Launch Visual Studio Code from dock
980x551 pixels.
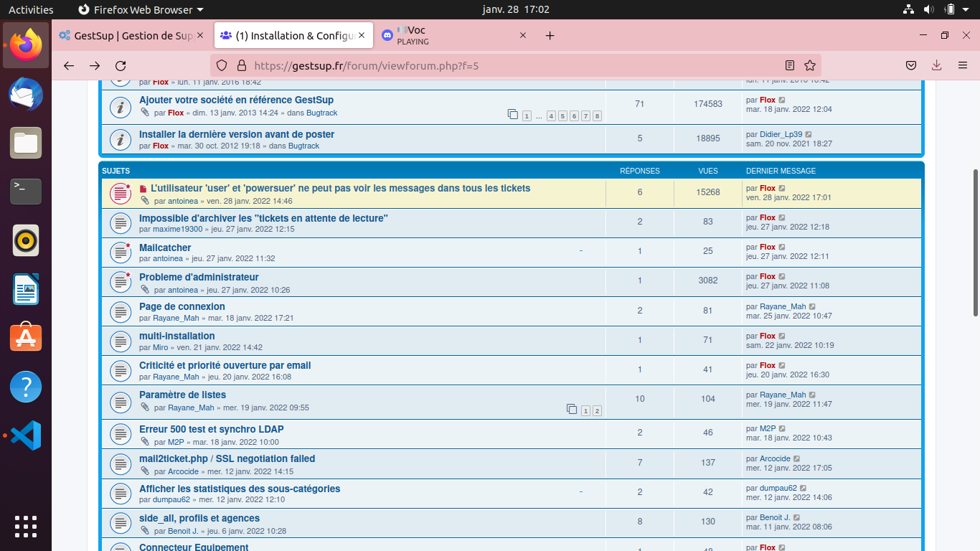pos(26,435)
